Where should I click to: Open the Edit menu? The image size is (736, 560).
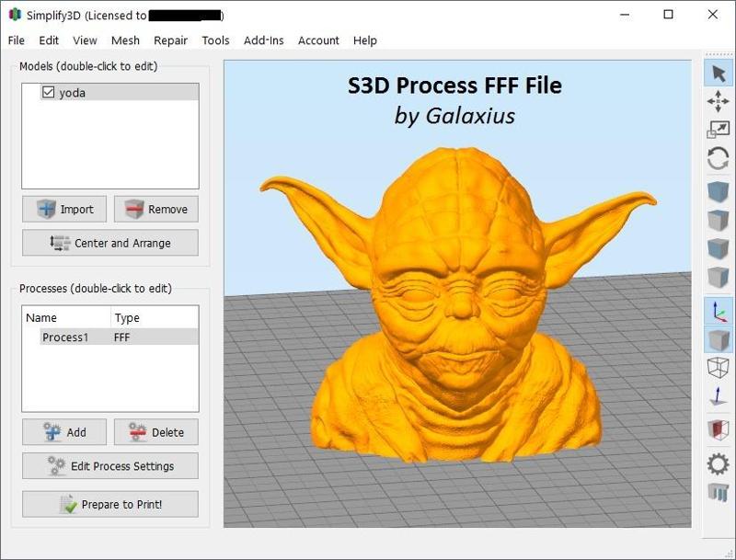(49, 40)
